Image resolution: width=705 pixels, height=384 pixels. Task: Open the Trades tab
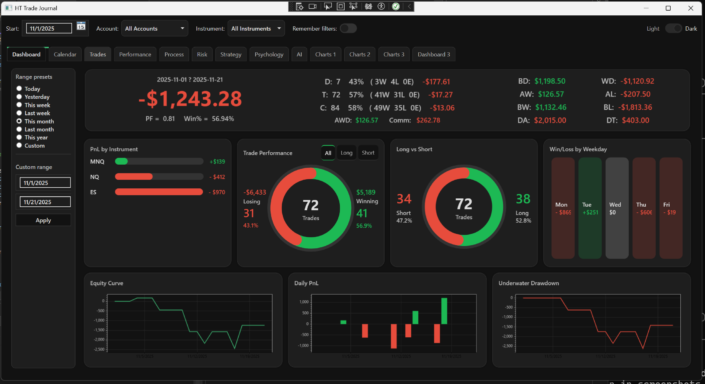[x=98, y=54]
